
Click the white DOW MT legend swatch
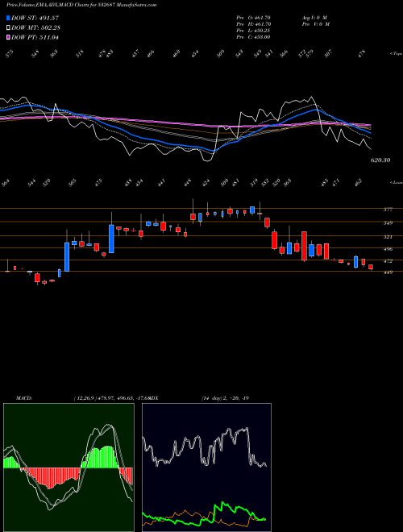click(x=9, y=27)
